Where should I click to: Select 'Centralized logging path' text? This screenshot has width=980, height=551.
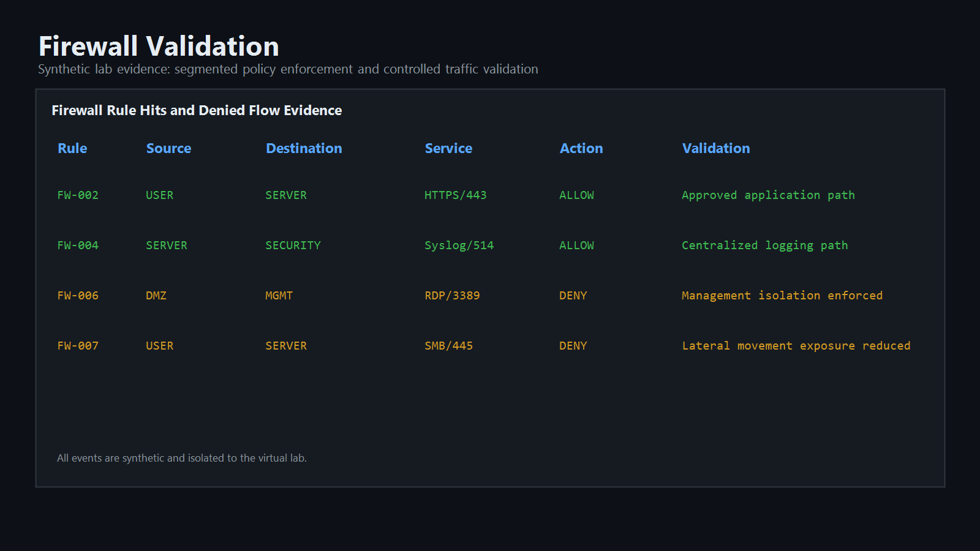(765, 246)
